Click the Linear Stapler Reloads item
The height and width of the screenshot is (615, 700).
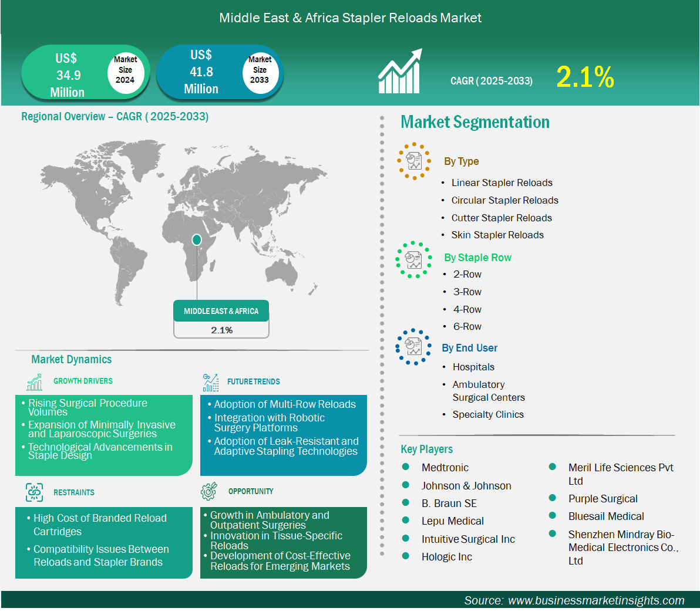point(502,183)
